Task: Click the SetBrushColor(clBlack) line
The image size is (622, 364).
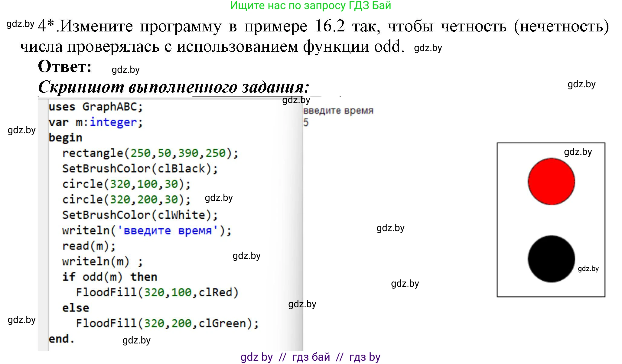Action: tap(140, 169)
